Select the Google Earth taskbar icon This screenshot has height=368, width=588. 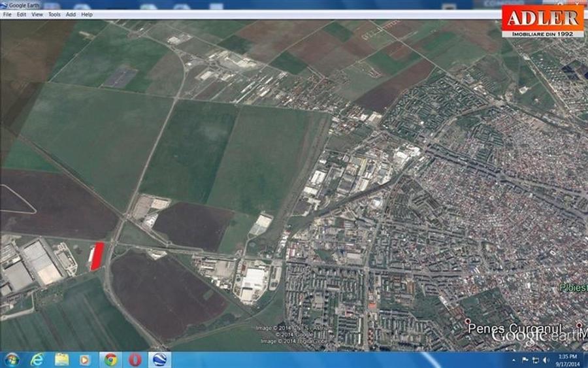pyautogui.click(x=159, y=360)
